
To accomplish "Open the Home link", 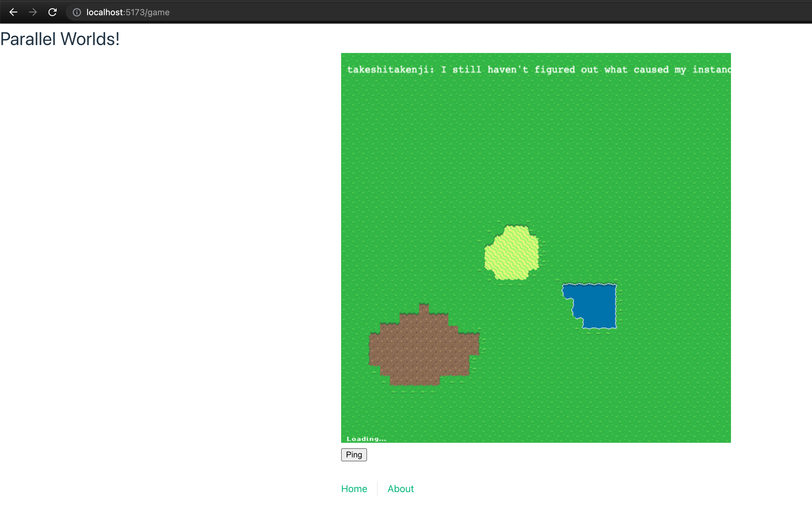I will [x=354, y=488].
